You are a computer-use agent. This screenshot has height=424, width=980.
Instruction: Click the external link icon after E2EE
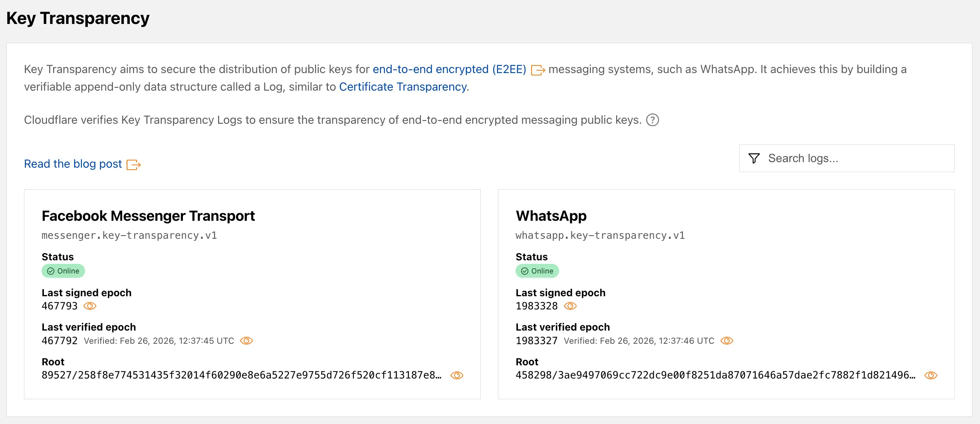click(x=537, y=70)
